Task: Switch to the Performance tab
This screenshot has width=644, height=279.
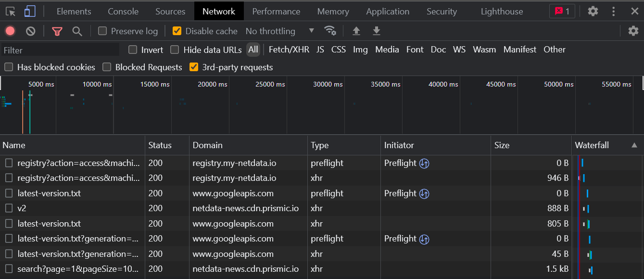Action: (276, 11)
